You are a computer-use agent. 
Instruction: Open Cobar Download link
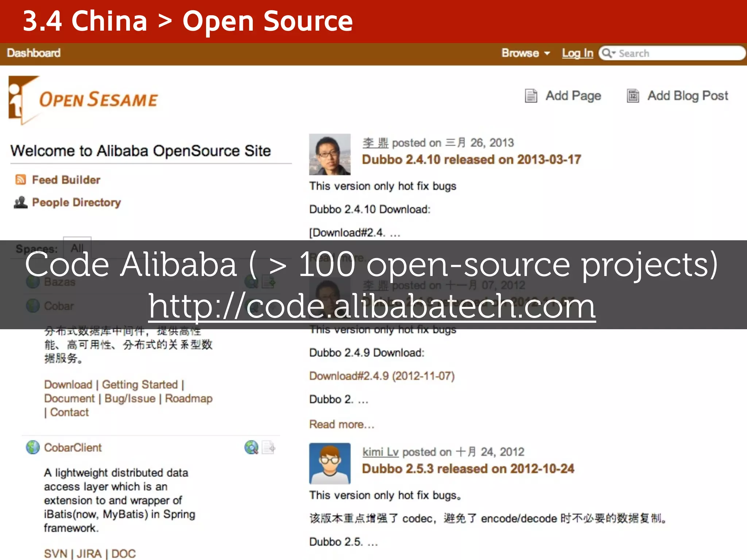pyautogui.click(x=68, y=385)
